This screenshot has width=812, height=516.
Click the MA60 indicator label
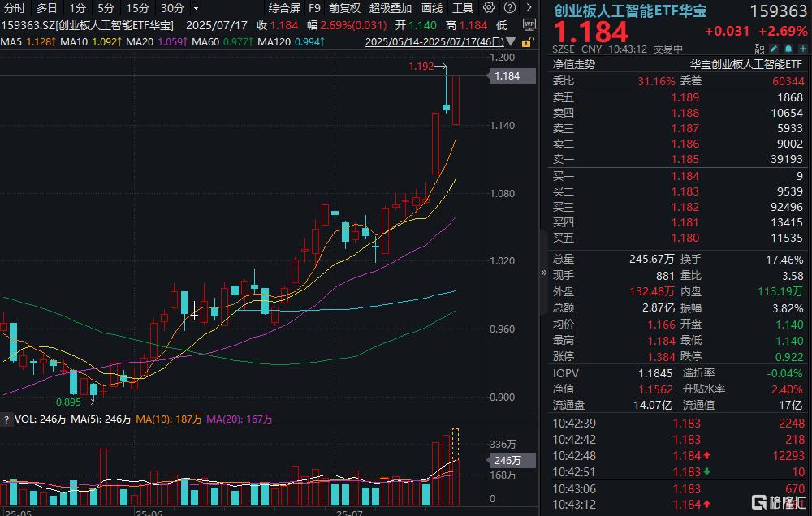click(222, 41)
